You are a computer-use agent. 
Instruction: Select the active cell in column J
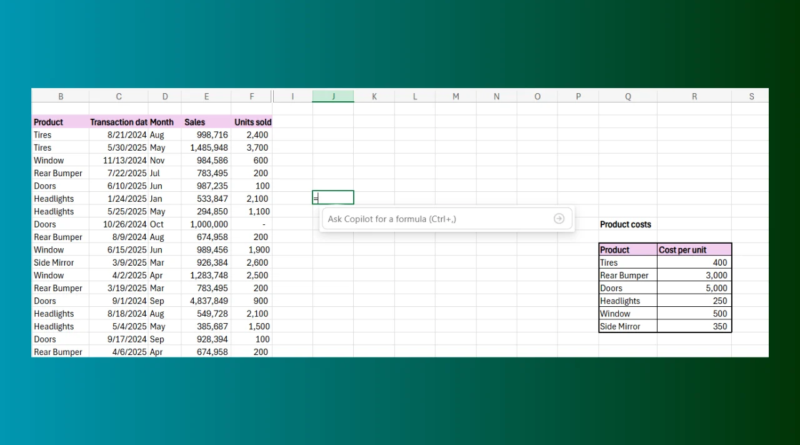coord(333,198)
